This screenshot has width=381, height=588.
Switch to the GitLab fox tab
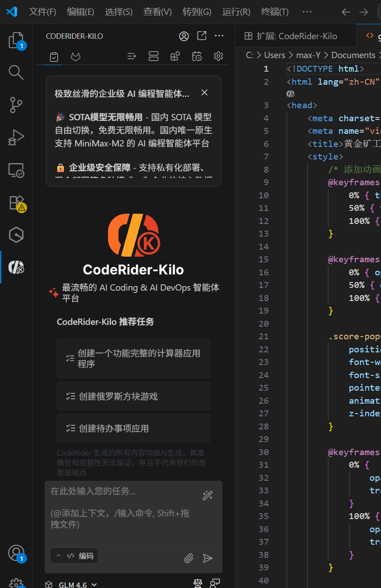coord(76,57)
